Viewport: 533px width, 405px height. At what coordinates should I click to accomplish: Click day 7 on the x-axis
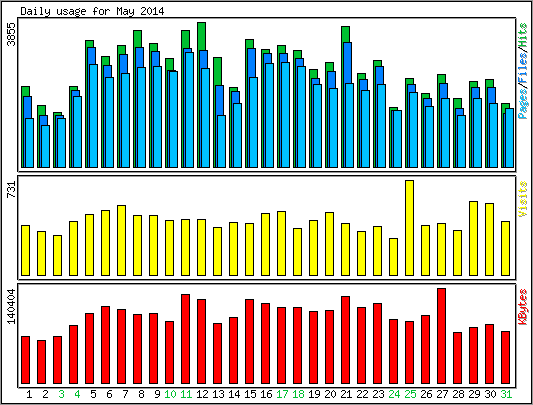[x=125, y=394]
